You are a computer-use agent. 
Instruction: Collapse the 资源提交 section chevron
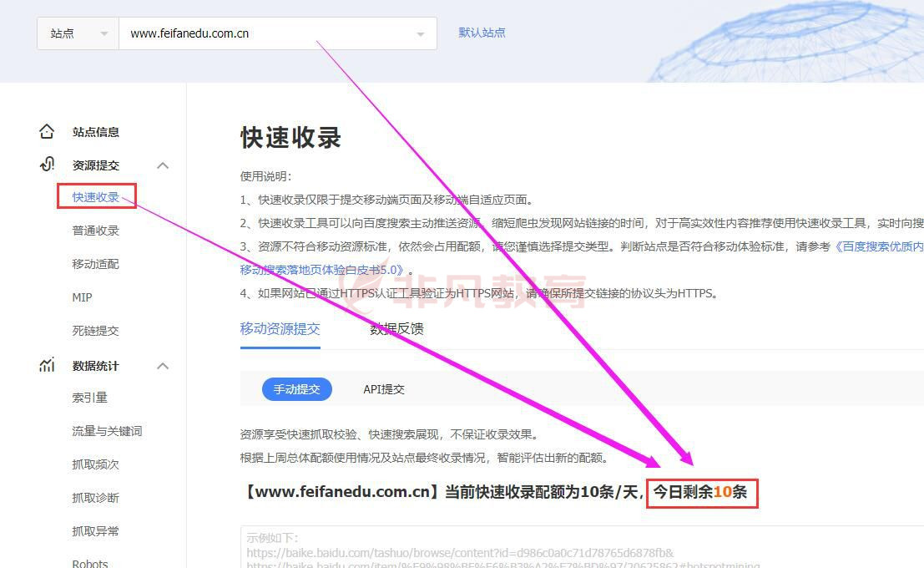(164, 165)
